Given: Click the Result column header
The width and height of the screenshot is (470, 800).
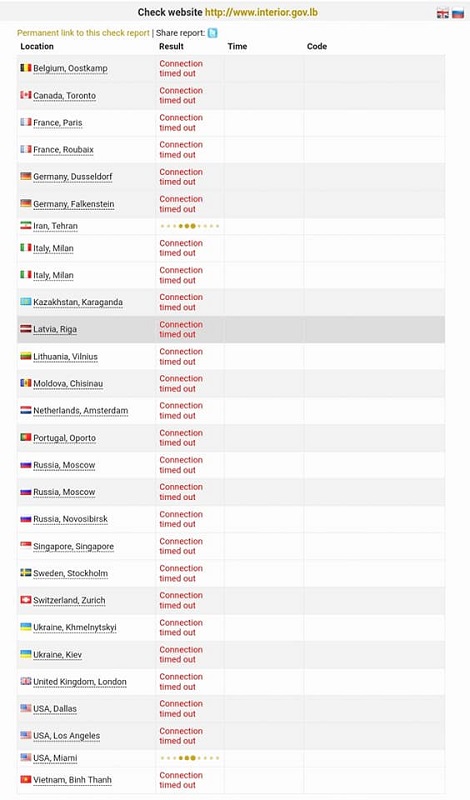Looking at the screenshot, I should 171,46.
